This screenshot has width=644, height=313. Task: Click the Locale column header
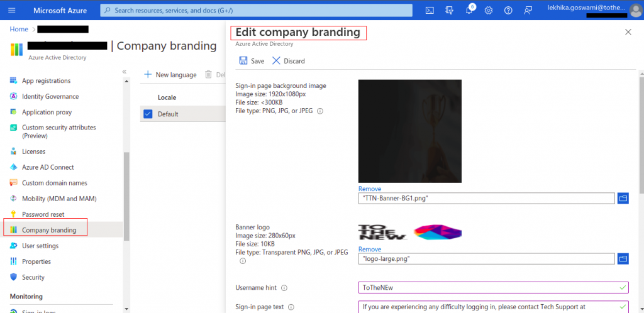click(167, 97)
